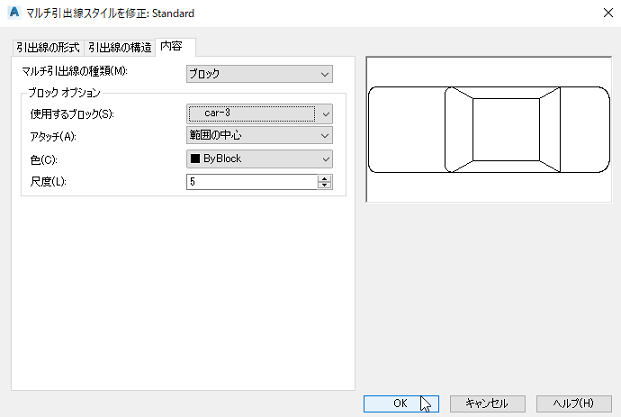Screen dimensions: 621x417
Task: Click the キャンセル button
Action: click(488, 403)
